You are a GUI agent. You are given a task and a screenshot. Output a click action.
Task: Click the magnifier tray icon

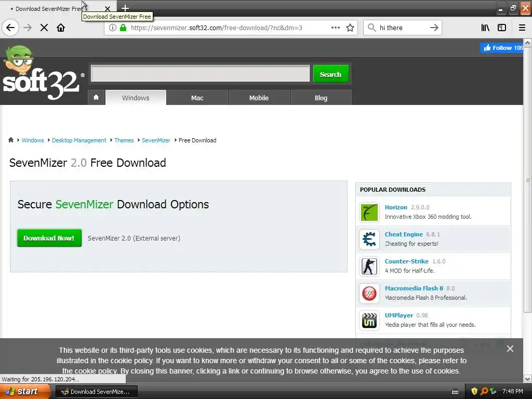[x=484, y=391]
